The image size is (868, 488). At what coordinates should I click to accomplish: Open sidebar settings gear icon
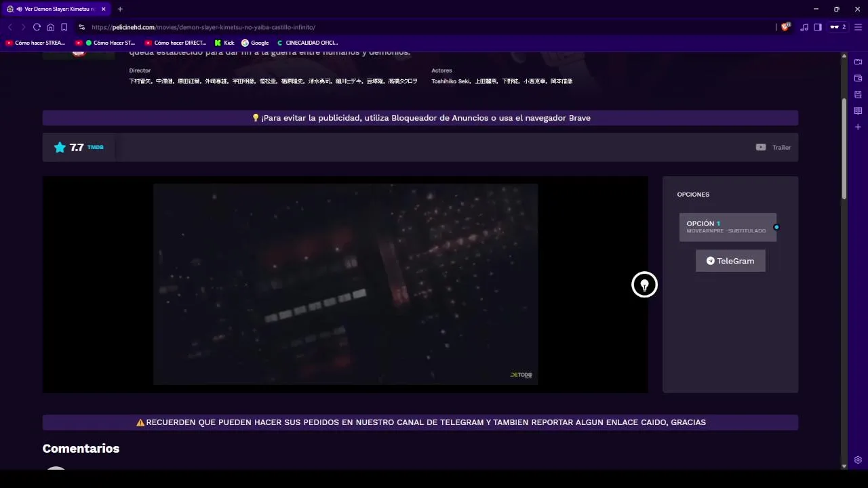click(858, 460)
